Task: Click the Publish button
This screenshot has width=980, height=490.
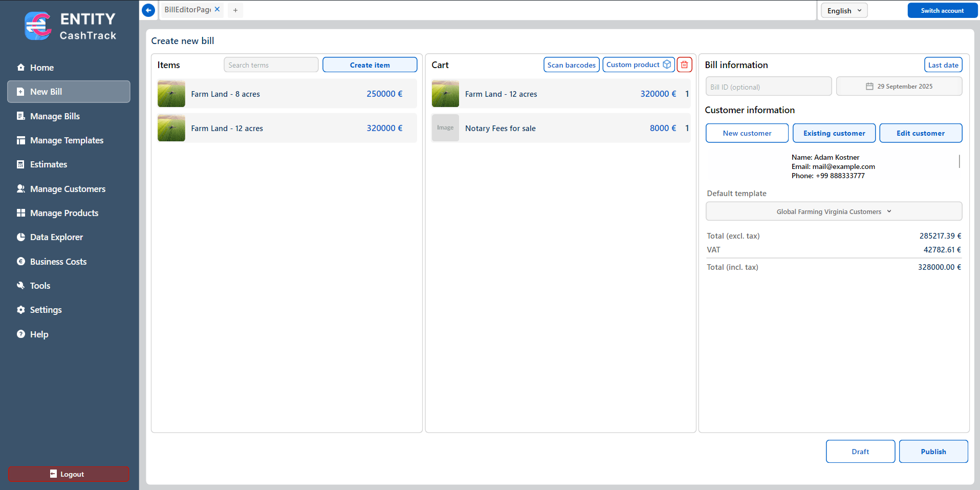Action: click(933, 452)
